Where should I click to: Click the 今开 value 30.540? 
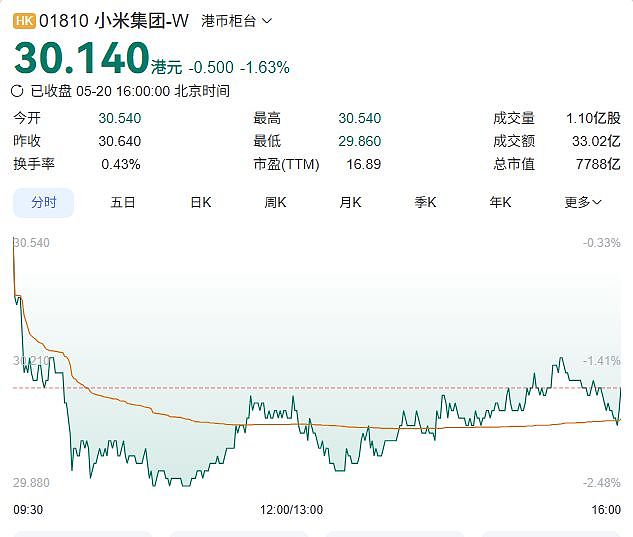coord(119,118)
